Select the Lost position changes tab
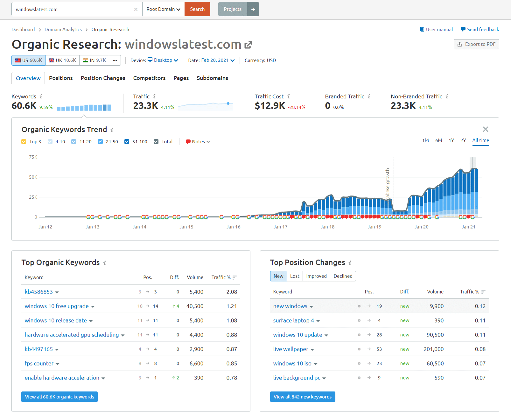The image size is (511, 420). (x=295, y=276)
